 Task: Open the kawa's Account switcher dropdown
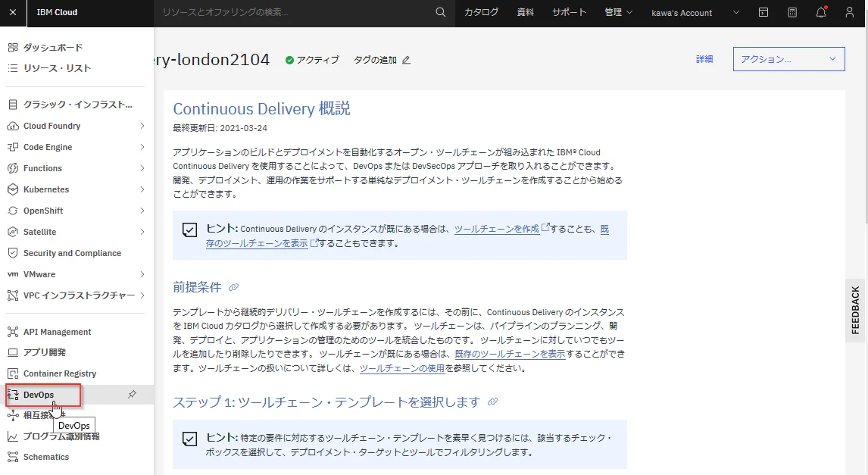[x=695, y=12]
